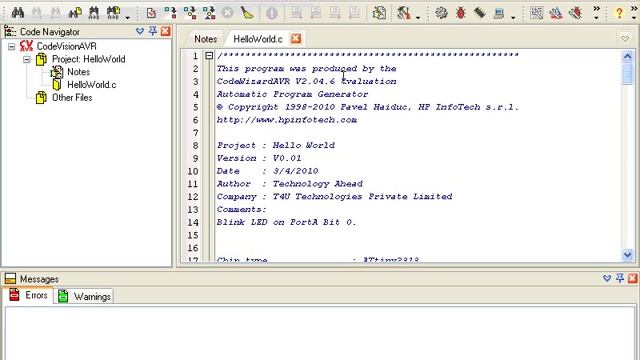Switch to the HelloWorld.c editor tab

(258, 39)
